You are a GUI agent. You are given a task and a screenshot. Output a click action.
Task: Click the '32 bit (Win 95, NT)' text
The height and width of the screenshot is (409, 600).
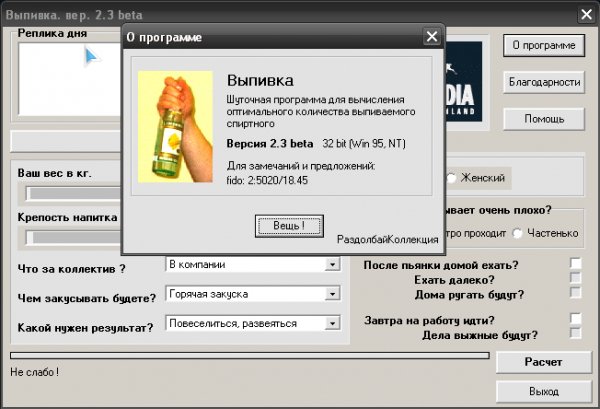tap(364, 143)
